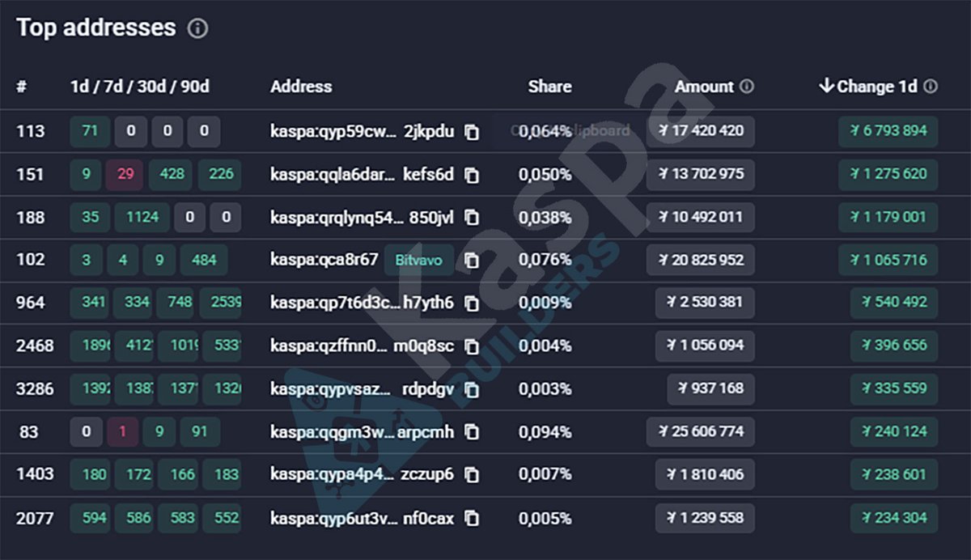
Task: Click the red 29 rank-change badge
Action: 125,174
